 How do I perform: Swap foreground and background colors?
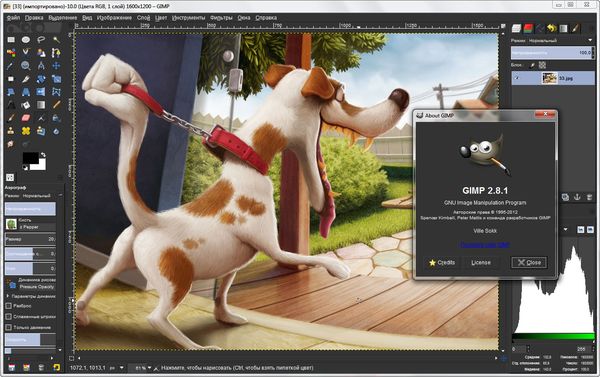click(x=43, y=154)
